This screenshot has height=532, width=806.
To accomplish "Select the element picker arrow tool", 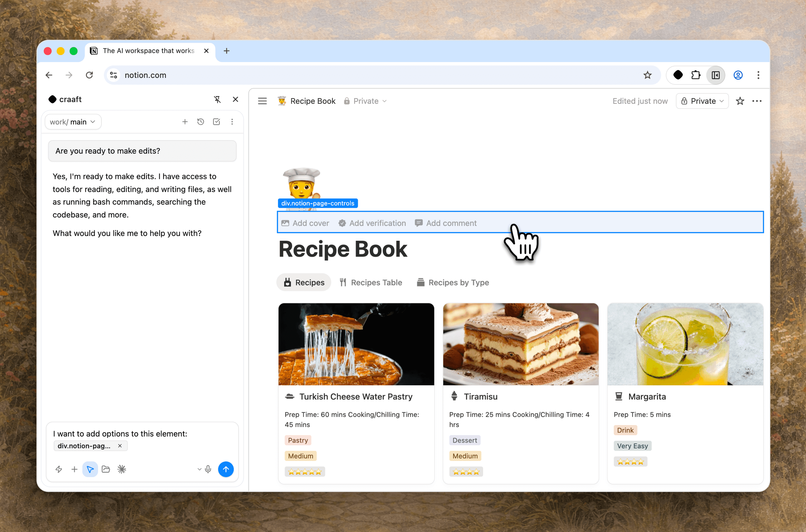I will [90, 469].
